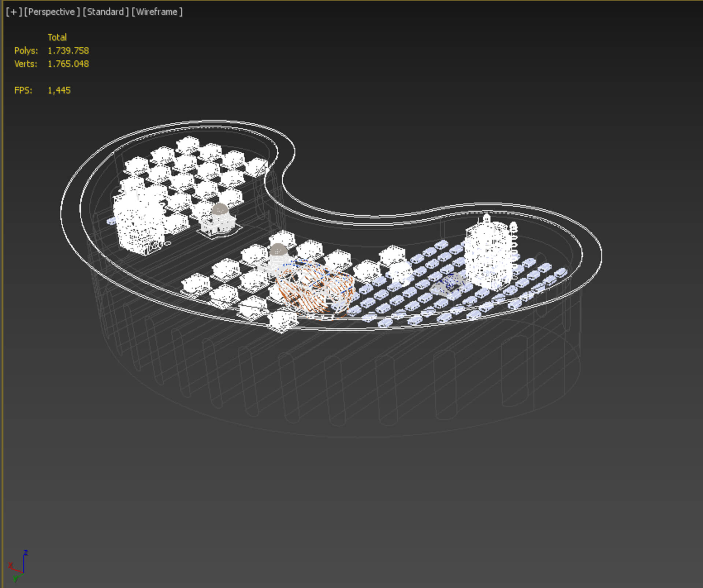
Task: Open the [+] general viewport menu
Action: 14,12
